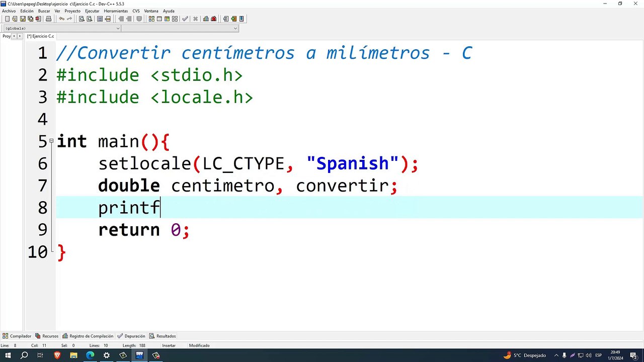Show hidden system tray icons

[x=556, y=355]
